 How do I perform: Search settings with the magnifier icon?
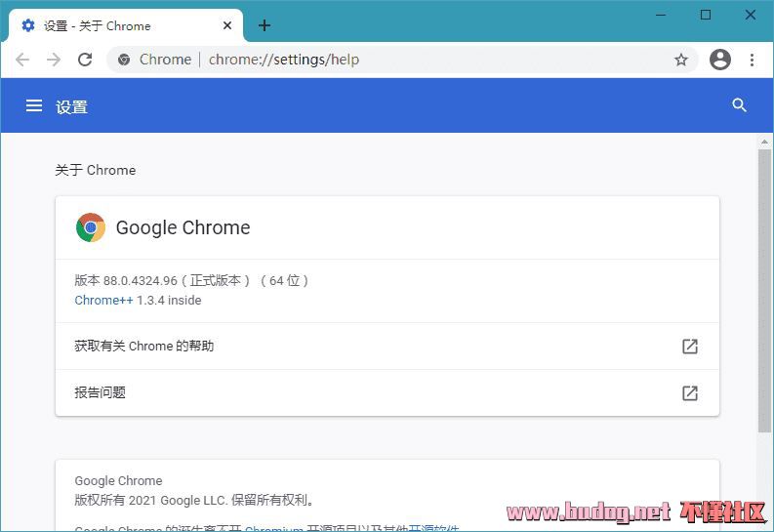point(739,105)
